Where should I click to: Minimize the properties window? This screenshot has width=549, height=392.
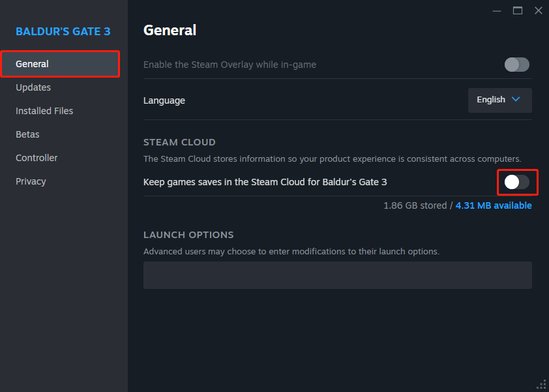pos(497,10)
